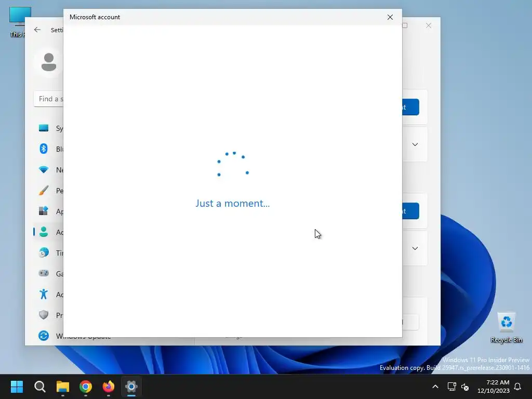Open Gaming settings via controller icon
Screen dimensions: 532x399
coord(44,273)
